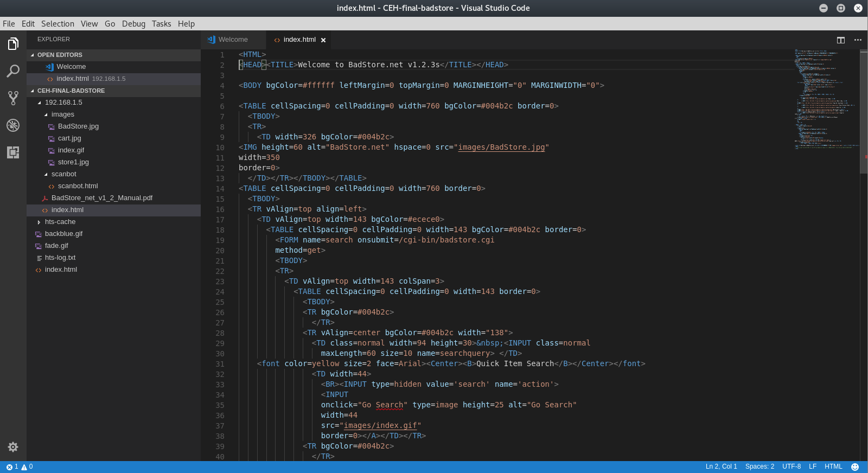Click the backblue.gif file icon
The image size is (868, 473).
tap(39, 234)
